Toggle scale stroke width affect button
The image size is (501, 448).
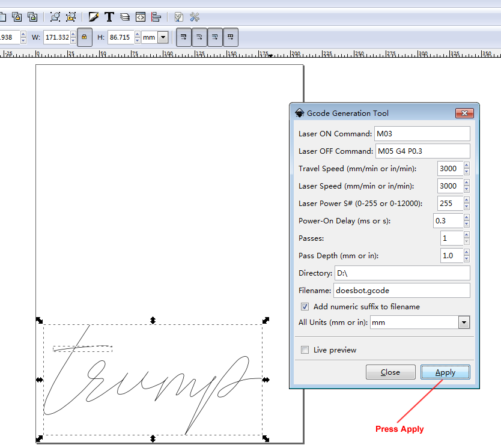pos(183,37)
